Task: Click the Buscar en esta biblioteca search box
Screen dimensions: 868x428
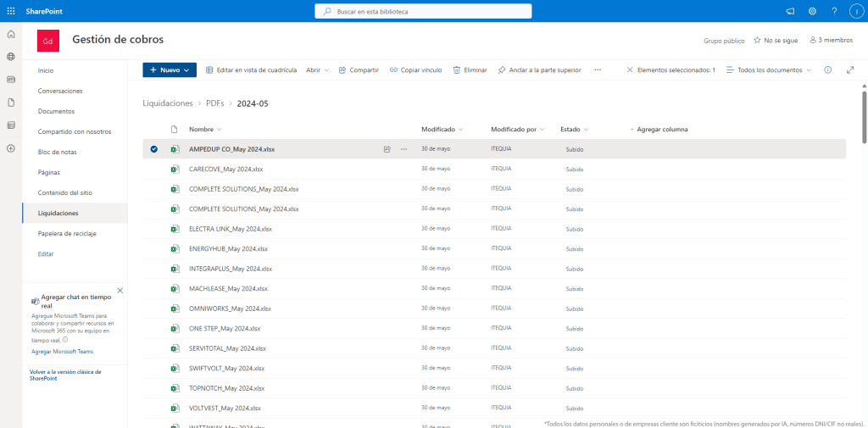Action: click(x=424, y=11)
